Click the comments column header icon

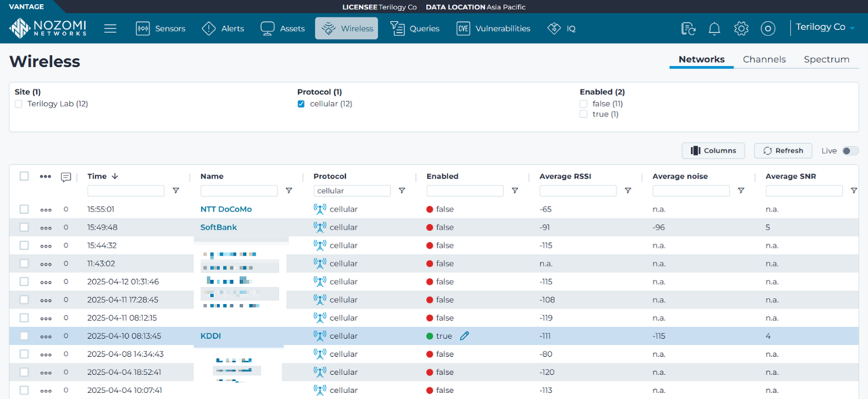click(x=66, y=177)
